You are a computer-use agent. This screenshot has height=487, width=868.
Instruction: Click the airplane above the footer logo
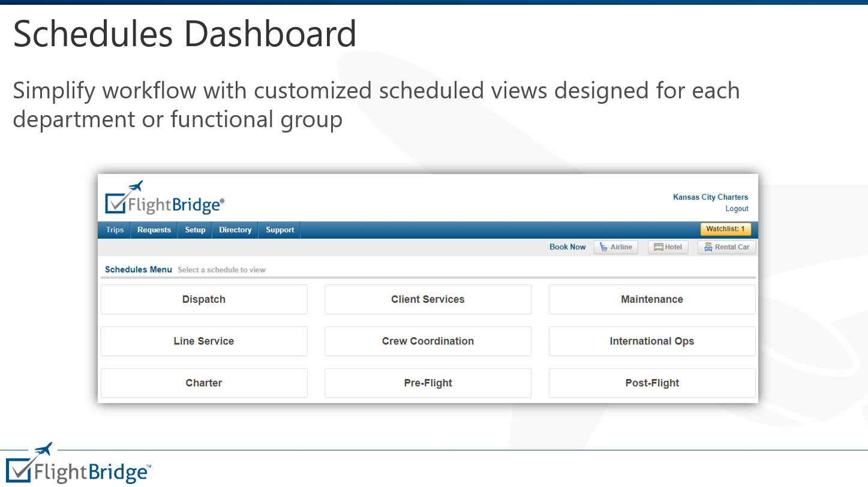pyautogui.click(x=43, y=447)
